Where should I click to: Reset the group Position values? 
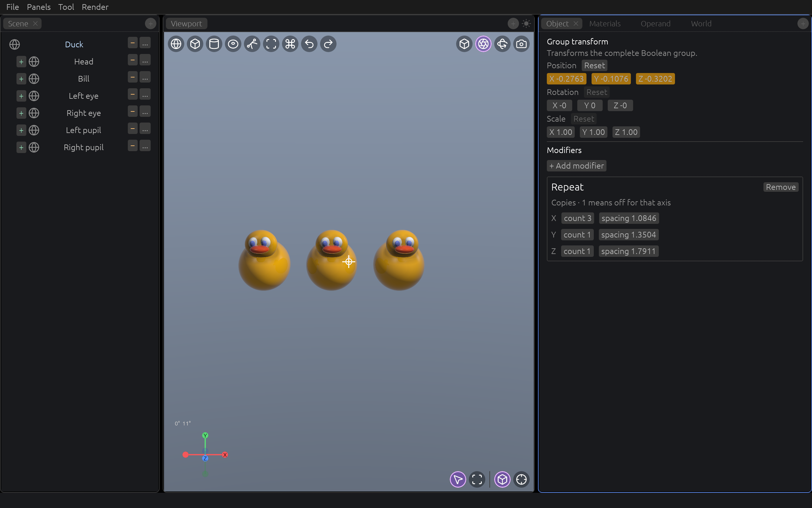click(x=594, y=65)
